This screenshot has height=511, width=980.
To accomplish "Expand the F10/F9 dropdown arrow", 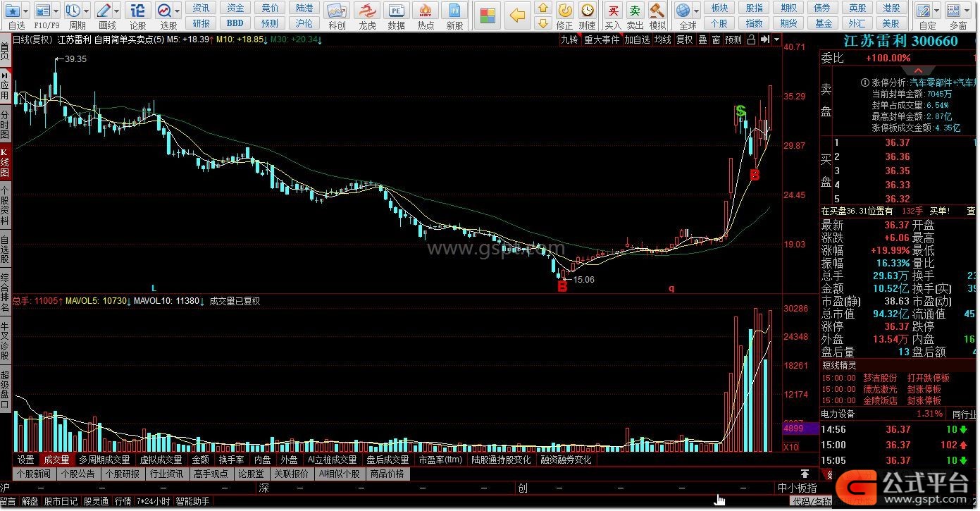I will pos(56,11).
